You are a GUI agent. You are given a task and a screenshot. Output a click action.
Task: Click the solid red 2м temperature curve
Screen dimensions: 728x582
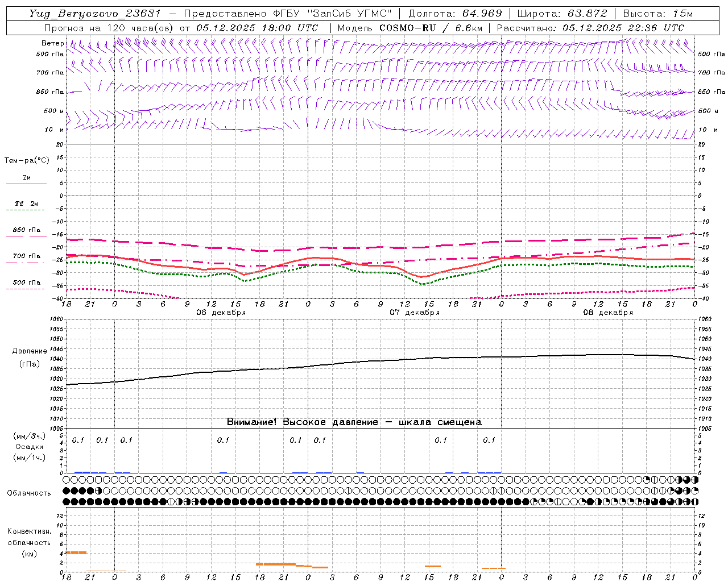coord(380,265)
